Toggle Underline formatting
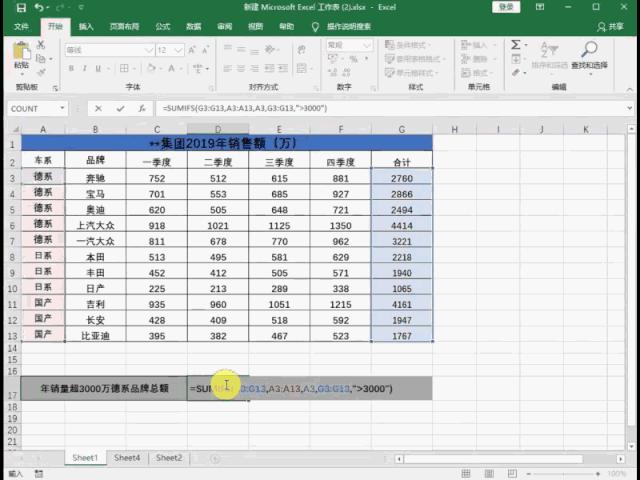This screenshot has height=480, width=640. click(98, 69)
